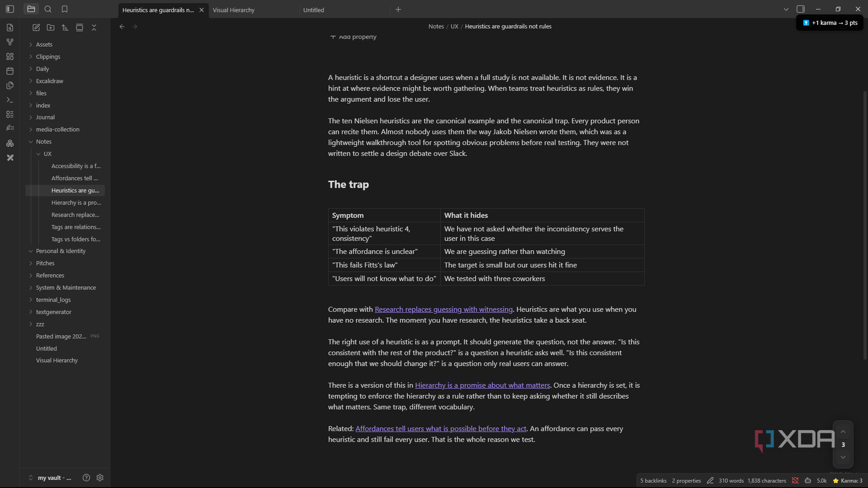The width and height of the screenshot is (868, 488).
Task: Toggle the right sidebar panel icon
Action: coord(801,9)
